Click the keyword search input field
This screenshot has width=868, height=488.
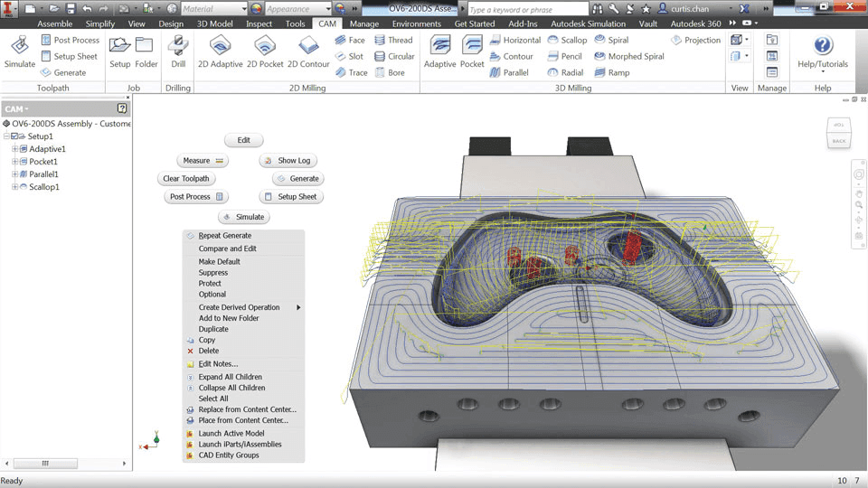pyautogui.click(x=528, y=9)
